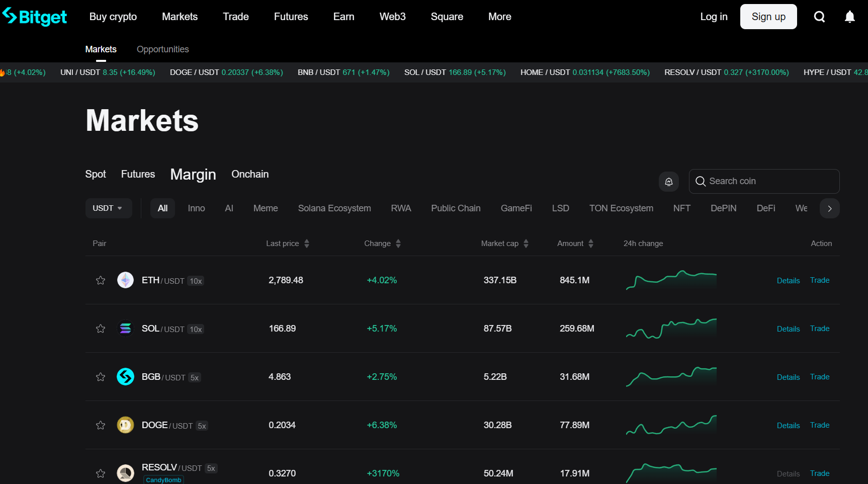The height and width of the screenshot is (484, 868).
Task: Click UNI / USDT in ticker bar
Action: [x=108, y=72]
